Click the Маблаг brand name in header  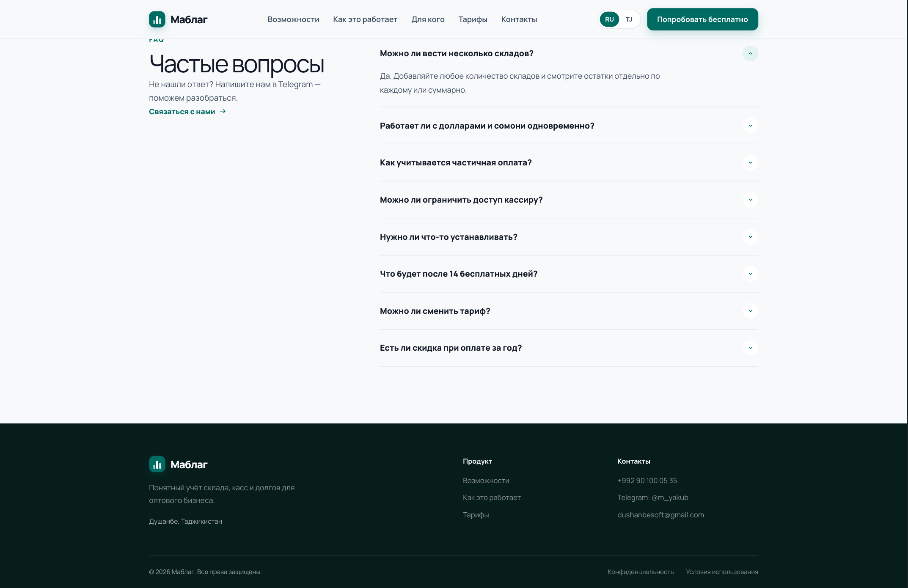coord(189,19)
